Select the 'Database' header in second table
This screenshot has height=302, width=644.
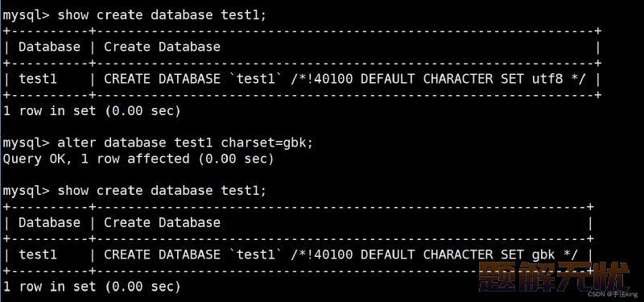pyautogui.click(x=49, y=223)
